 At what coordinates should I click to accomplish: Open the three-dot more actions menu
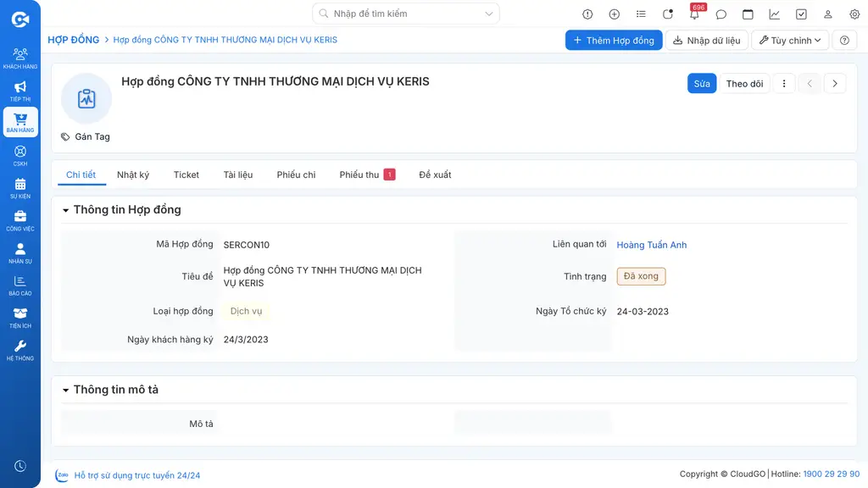click(x=784, y=84)
